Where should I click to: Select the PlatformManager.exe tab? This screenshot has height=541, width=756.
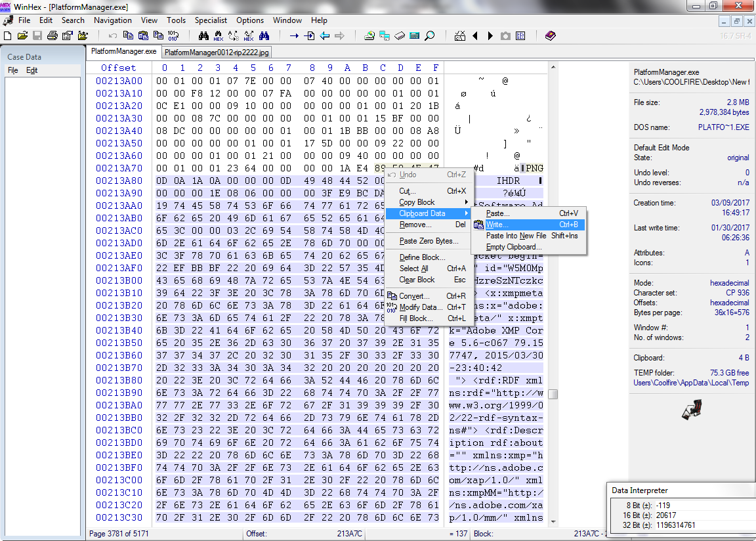pyautogui.click(x=123, y=52)
